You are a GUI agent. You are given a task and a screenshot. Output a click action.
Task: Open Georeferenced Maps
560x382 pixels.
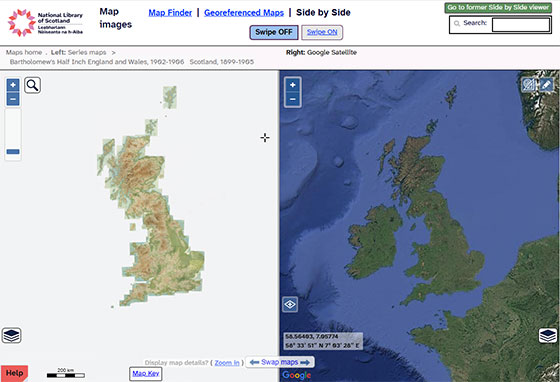tap(244, 13)
